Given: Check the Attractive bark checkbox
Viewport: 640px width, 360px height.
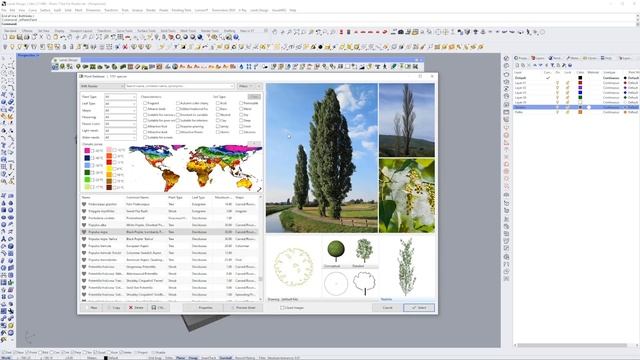Looking at the screenshot, I should coord(145,132).
